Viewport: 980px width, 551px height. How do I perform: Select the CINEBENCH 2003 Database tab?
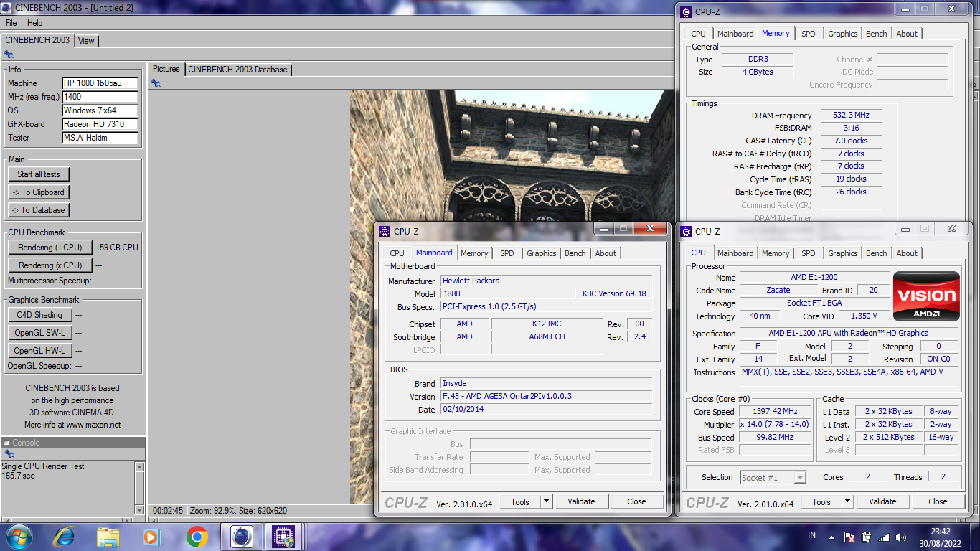(237, 70)
